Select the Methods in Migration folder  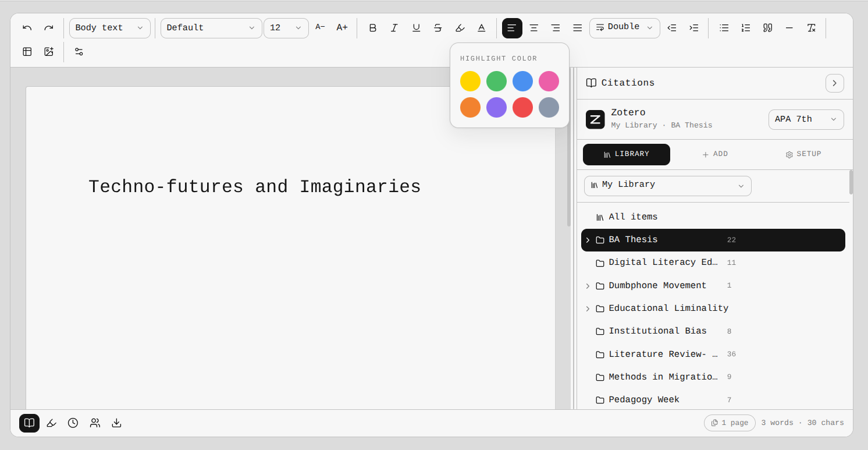[713, 377]
